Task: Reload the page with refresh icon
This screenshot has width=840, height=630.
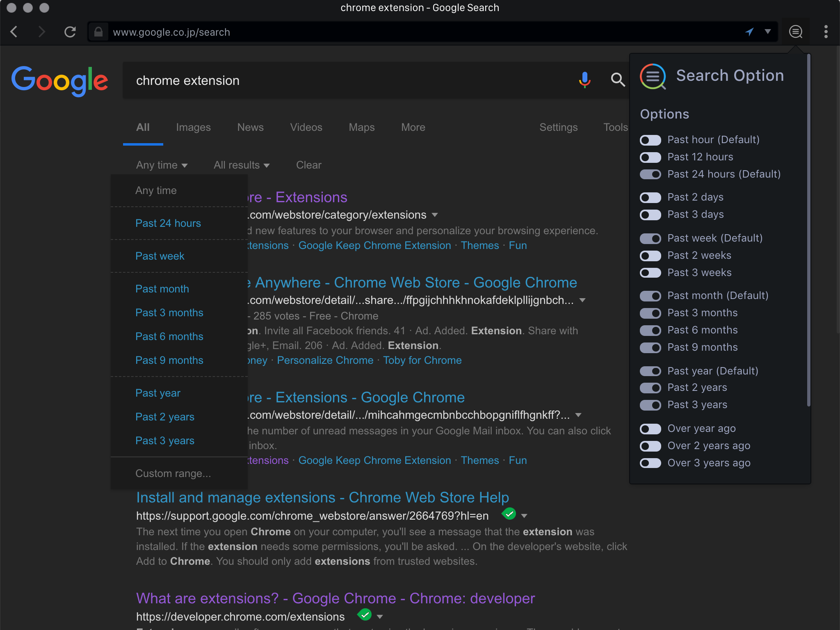Action: click(70, 32)
